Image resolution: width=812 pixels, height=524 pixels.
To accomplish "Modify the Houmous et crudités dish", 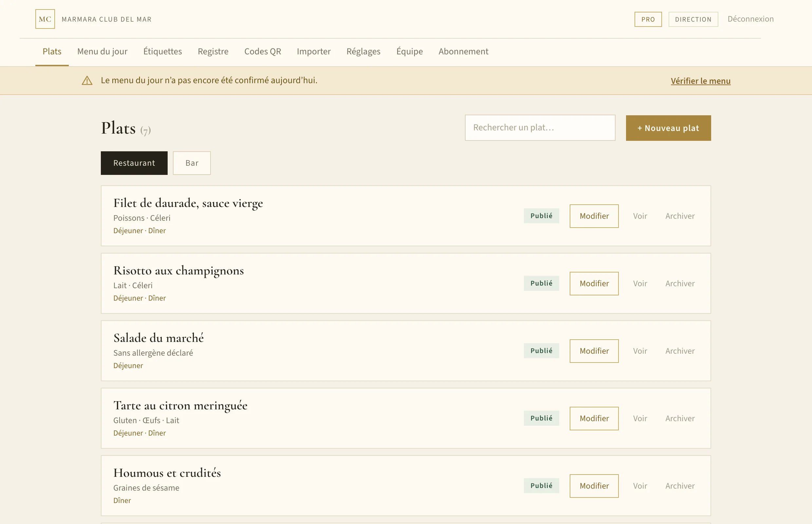I will click(x=594, y=486).
